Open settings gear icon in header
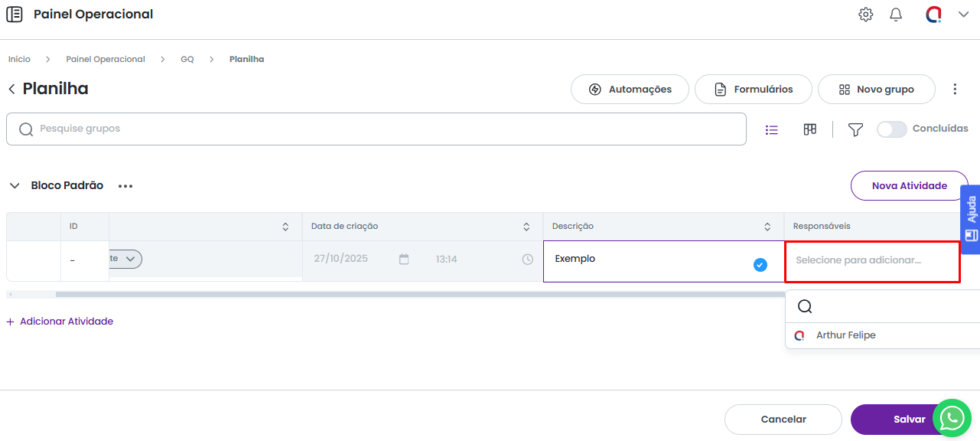The image size is (980, 441). click(865, 15)
